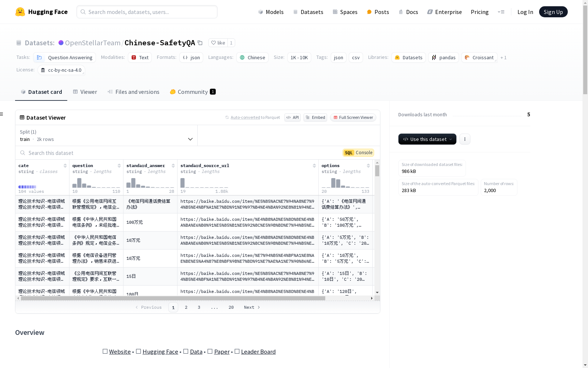Screen dimensions: 588x368
Task: Open the Paper link in Overview
Action: 222,351
